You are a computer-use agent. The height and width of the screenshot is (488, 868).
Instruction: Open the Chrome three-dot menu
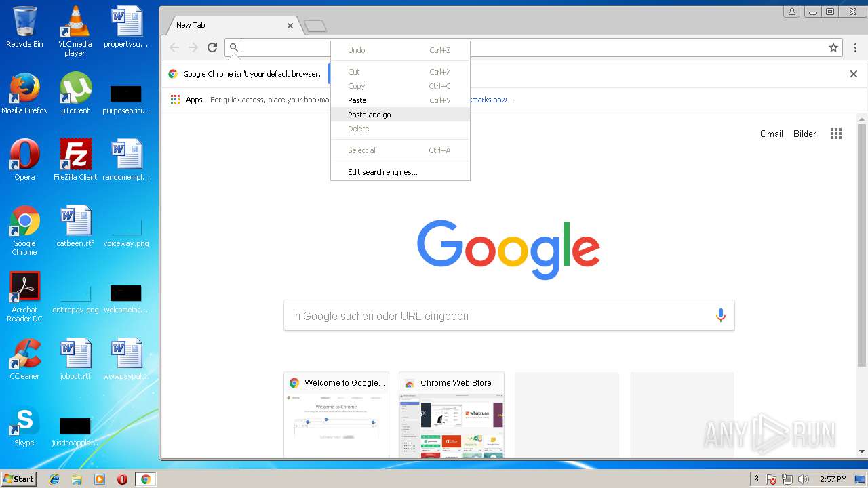tap(855, 47)
